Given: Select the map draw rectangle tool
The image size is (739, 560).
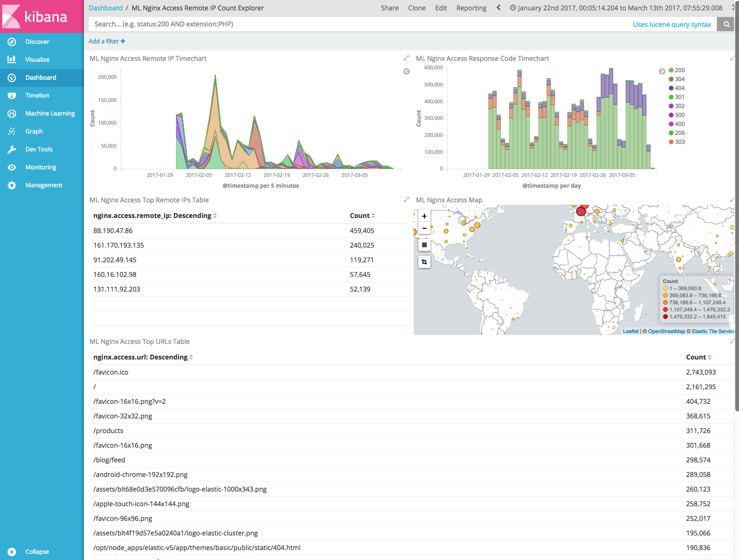Looking at the screenshot, I should click(x=424, y=245).
